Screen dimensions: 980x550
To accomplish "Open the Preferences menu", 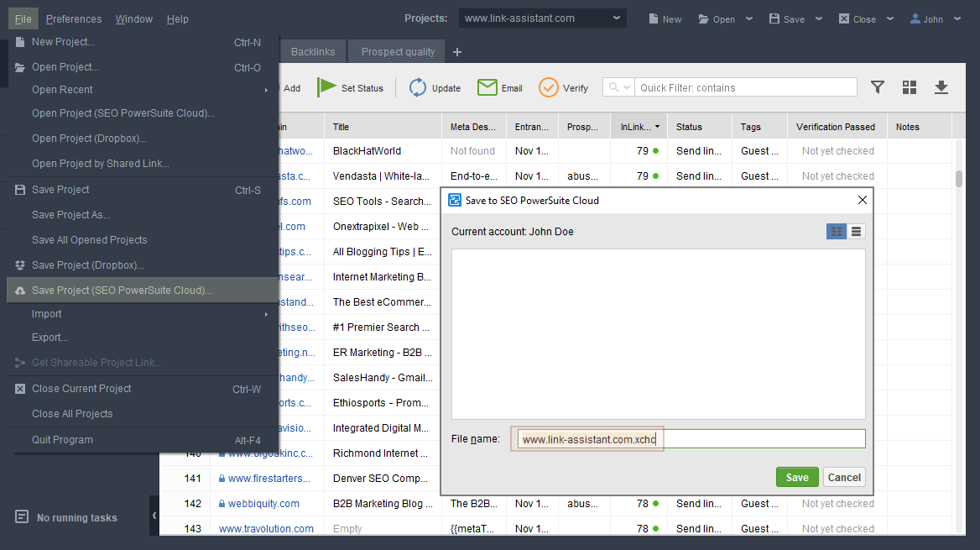I will click(74, 18).
